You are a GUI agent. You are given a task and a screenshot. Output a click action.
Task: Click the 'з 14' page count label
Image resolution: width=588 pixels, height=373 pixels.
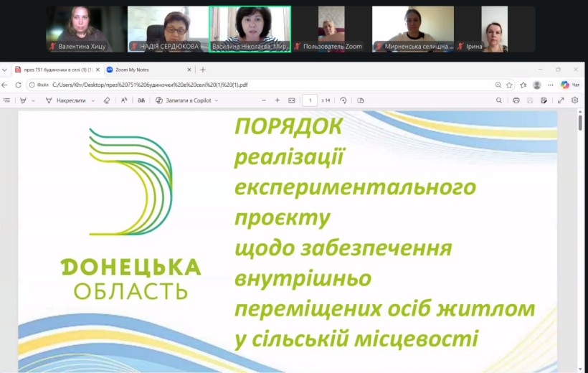click(x=326, y=100)
